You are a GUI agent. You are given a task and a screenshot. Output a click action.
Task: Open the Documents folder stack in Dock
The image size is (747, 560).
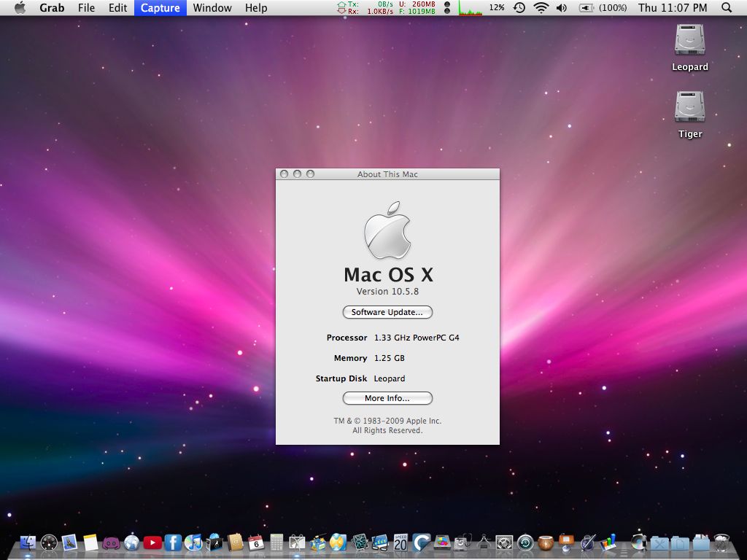coord(681,542)
